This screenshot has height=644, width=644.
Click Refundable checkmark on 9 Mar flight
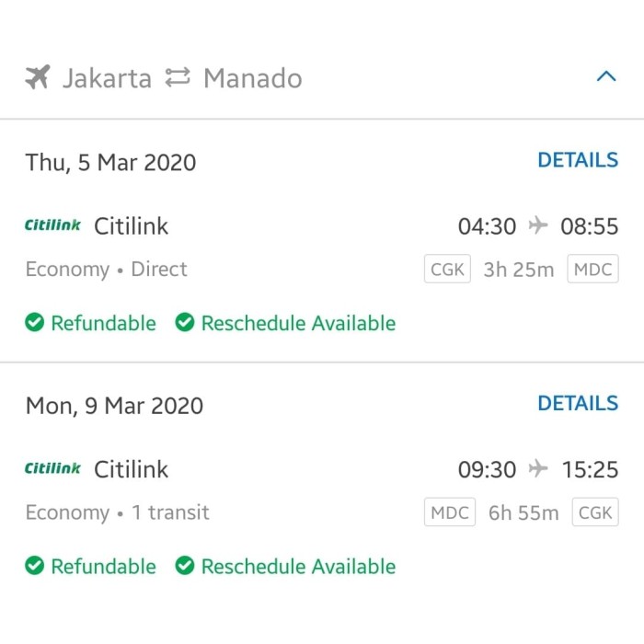pyautogui.click(x=35, y=566)
